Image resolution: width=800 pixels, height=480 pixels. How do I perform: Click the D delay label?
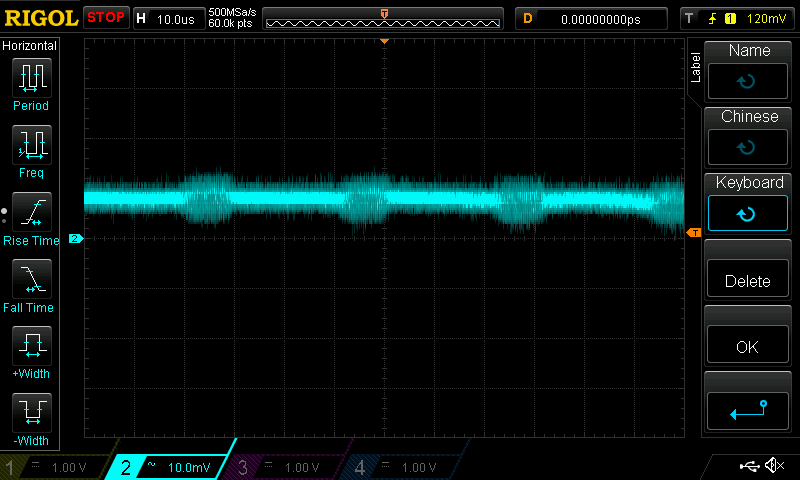coord(528,19)
